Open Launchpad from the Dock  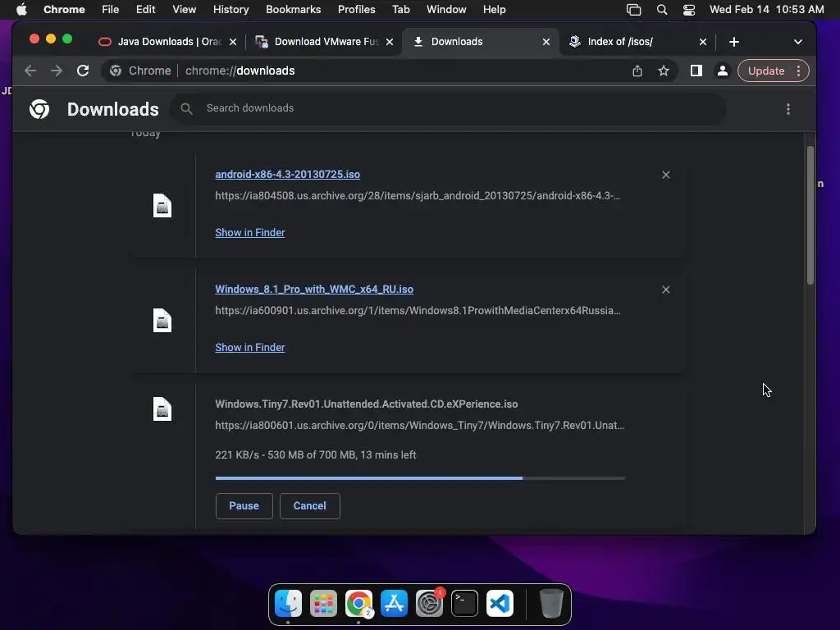[323, 603]
